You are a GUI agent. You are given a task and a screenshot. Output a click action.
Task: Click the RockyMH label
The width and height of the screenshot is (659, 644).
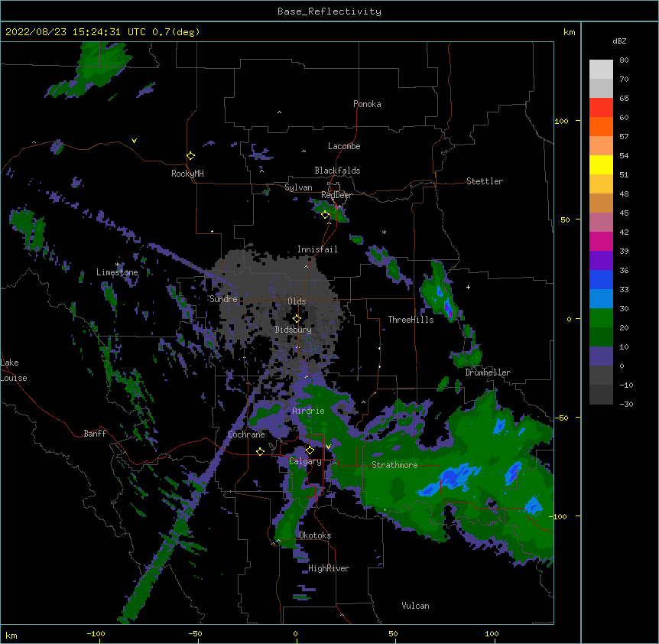(x=187, y=174)
